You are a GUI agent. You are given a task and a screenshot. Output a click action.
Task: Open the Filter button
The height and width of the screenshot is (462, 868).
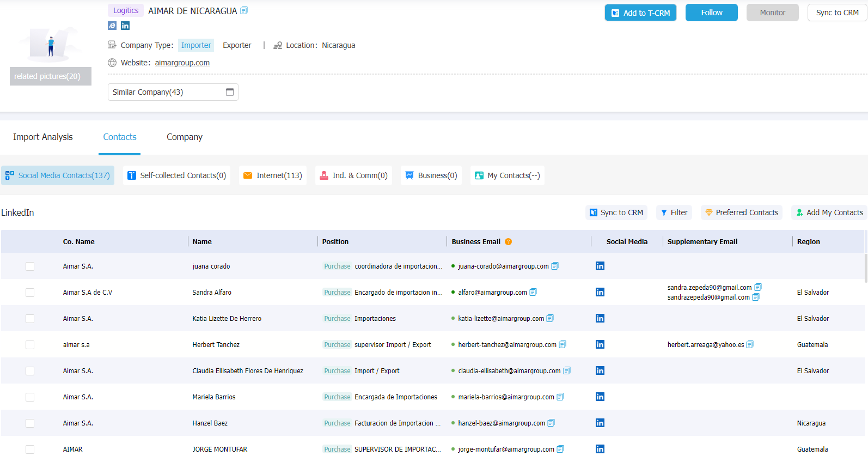coord(674,212)
